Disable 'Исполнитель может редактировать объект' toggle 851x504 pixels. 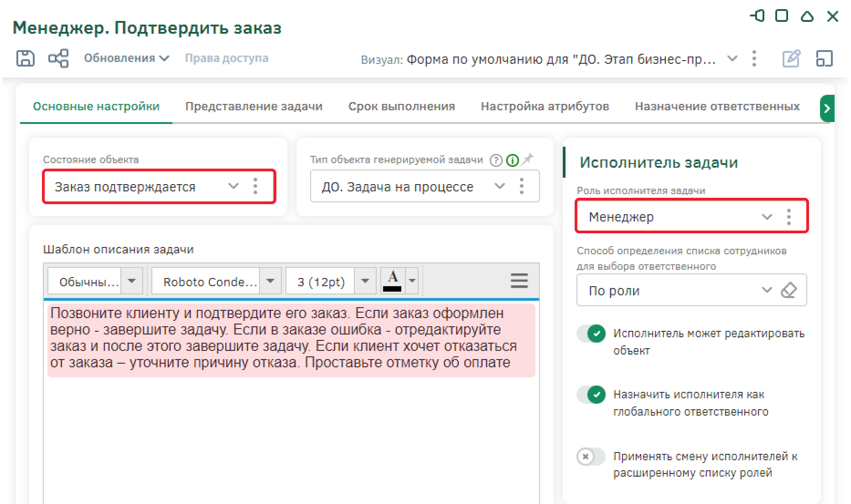[x=592, y=334]
